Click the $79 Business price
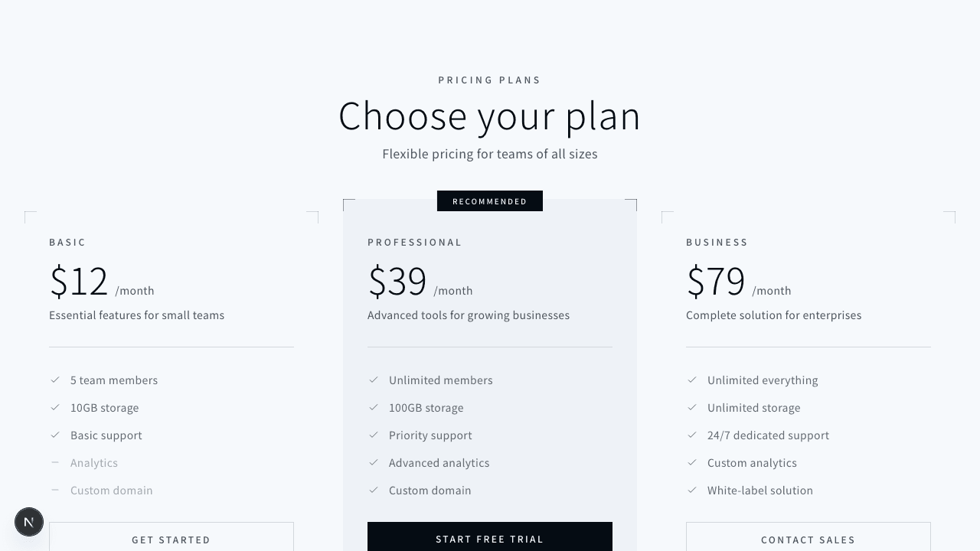The width and height of the screenshot is (980, 551). point(716,282)
